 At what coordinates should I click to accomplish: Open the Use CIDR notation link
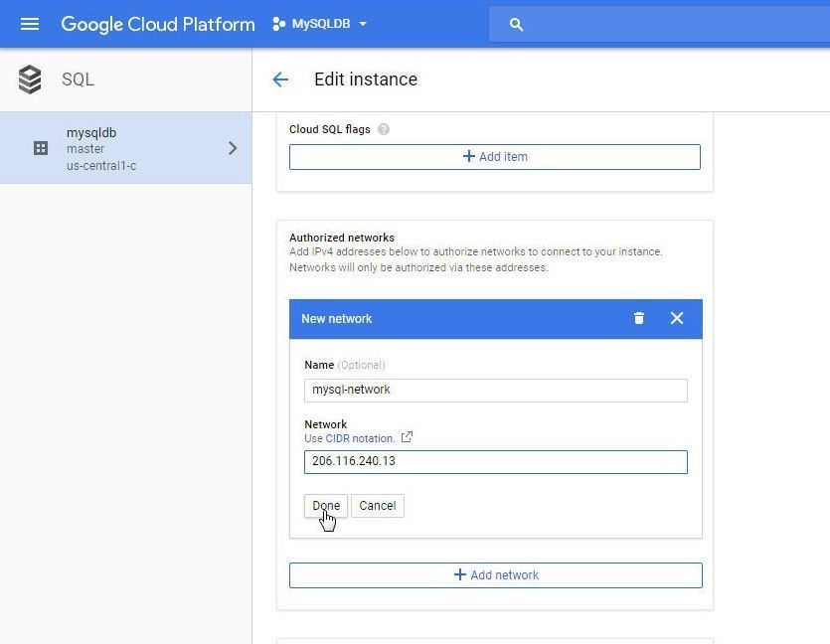(349, 438)
